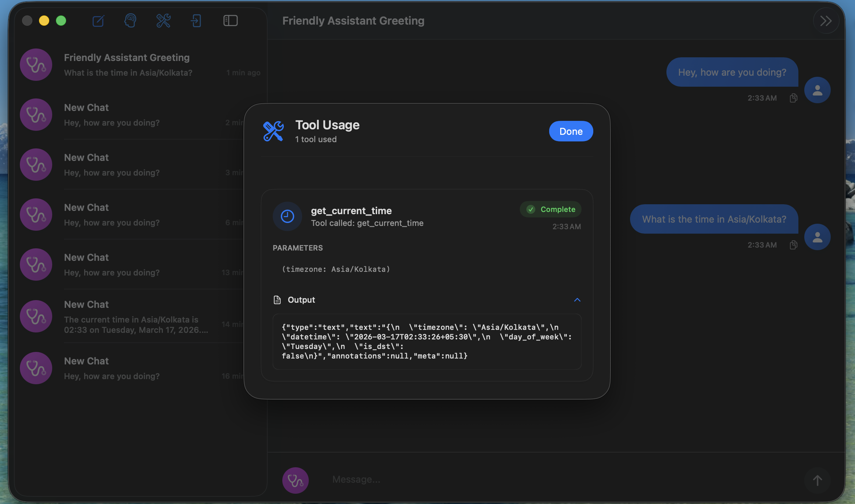Viewport: 855px width, 504px height.
Task: Click the Complete status badge on get_current_time
Action: click(x=550, y=209)
